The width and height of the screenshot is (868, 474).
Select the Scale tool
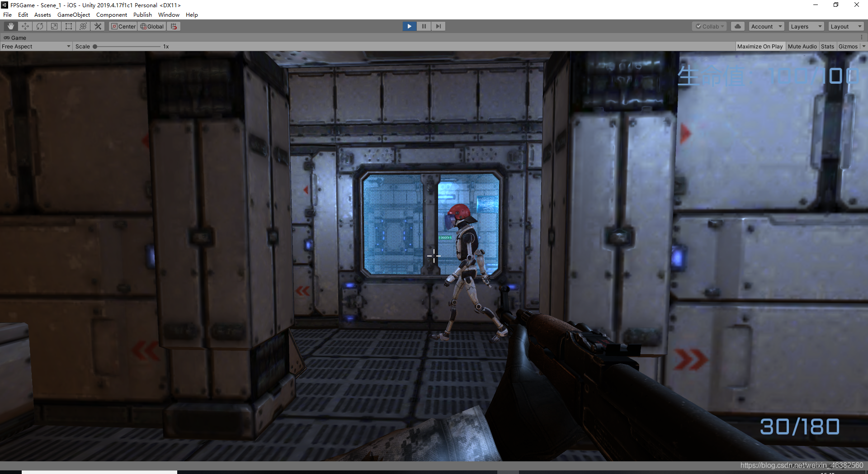[54, 26]
